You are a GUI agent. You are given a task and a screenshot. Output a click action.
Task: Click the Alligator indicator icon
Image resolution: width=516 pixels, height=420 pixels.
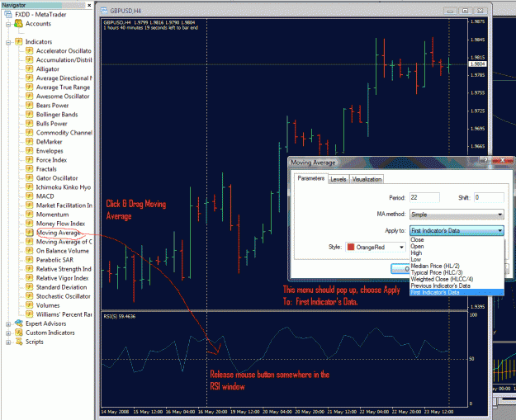[x=29, y=68]
